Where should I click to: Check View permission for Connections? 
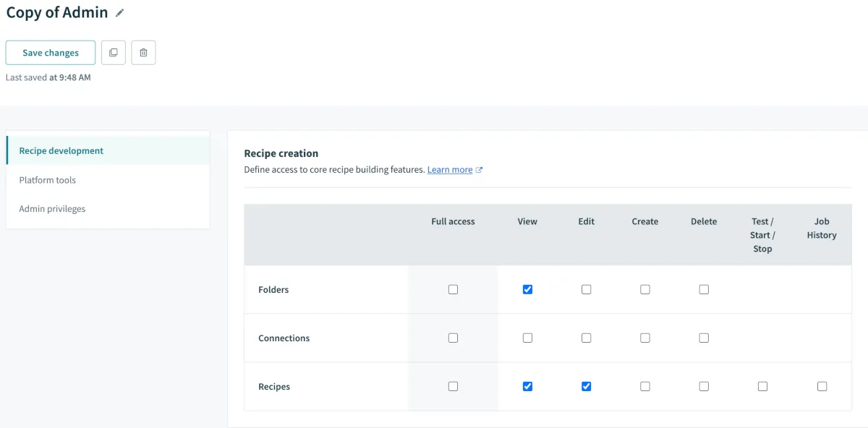[527, 338]
